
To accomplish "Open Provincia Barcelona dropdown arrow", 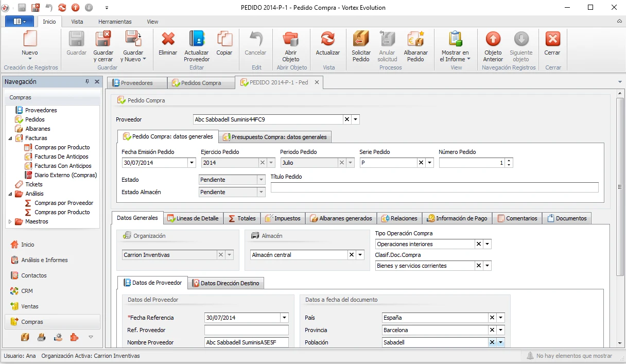I will click(500, 330).
